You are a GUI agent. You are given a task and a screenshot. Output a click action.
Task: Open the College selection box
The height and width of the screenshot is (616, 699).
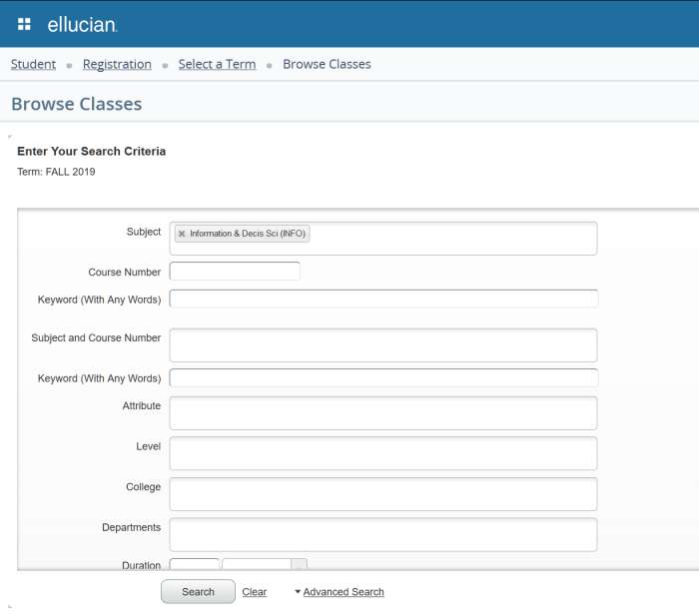click(383, 493)
